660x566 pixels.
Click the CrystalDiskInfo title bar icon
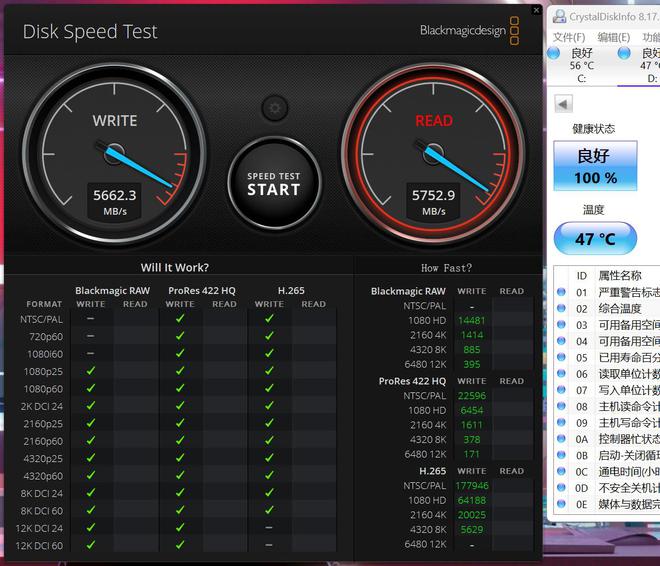pyautogui.click(x=559, y=16)
